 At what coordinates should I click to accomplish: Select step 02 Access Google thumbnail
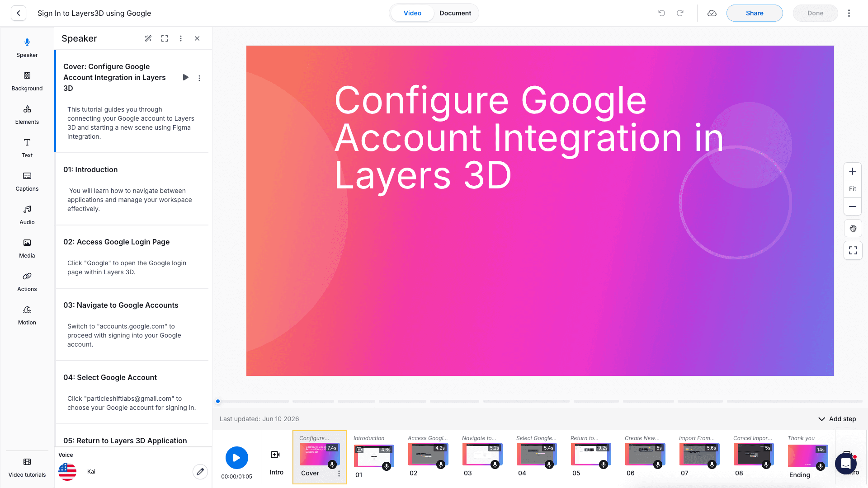coord(428,454)
